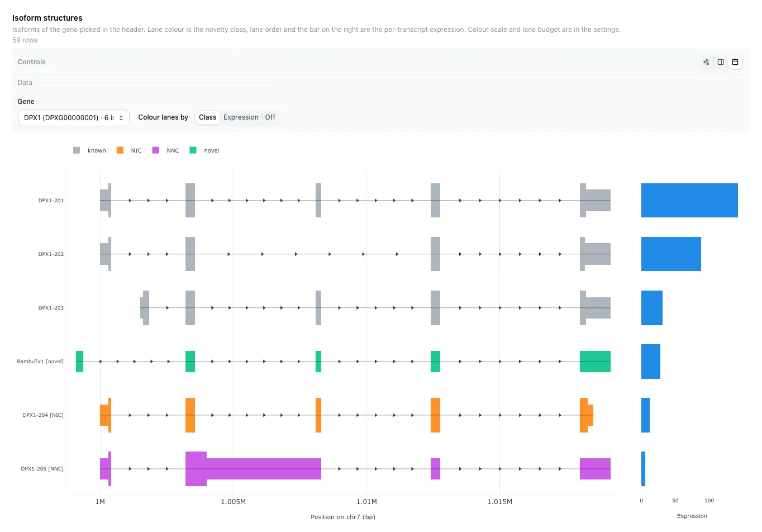
Task: Select the DPX1-203 lane label
Action: tap(51, 308)
